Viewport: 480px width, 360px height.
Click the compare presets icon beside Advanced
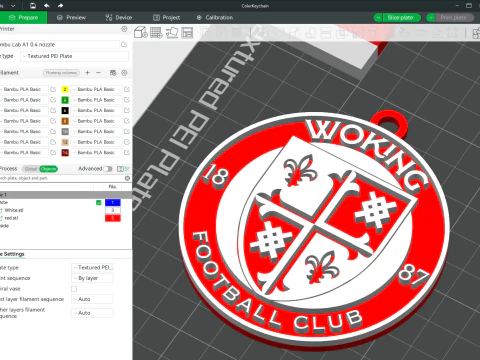pos(121,169)
